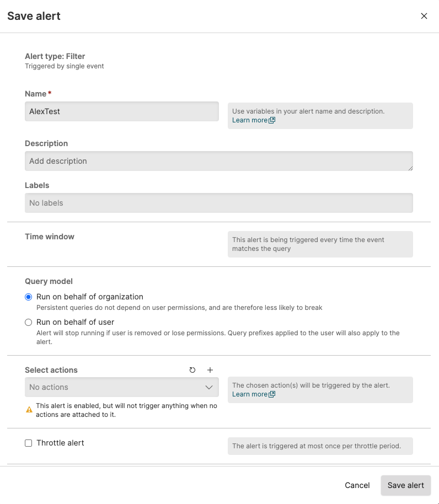The width and height of the screenshot is (439, 504).
Task: Click the yellow warning triangle icon
Action: tap(29, 410)
